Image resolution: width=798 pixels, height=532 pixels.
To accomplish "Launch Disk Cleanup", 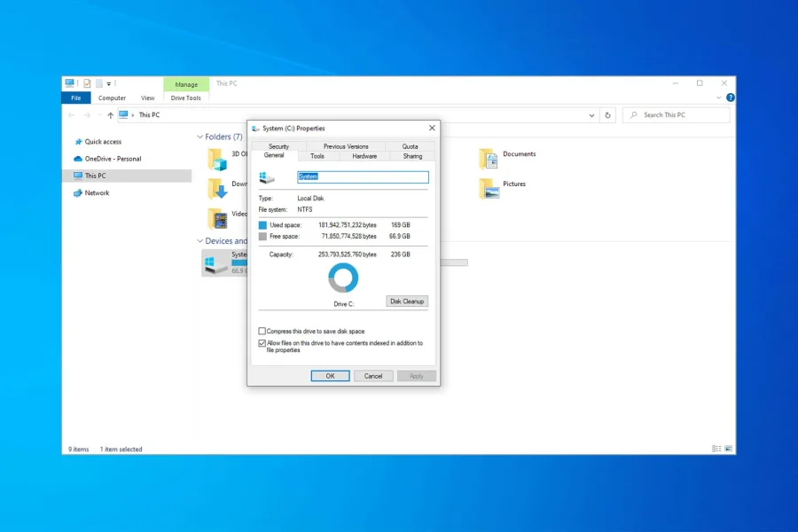I will 406,301.
